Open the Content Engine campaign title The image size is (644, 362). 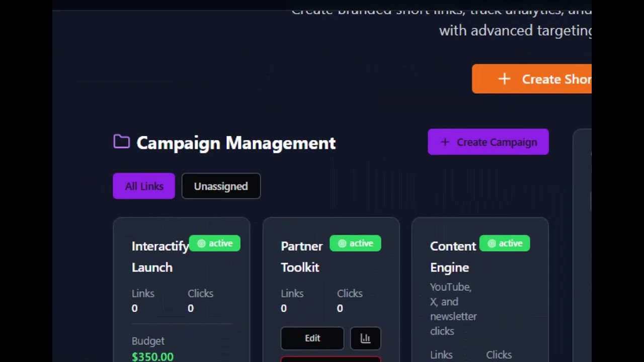coord(453,256)
